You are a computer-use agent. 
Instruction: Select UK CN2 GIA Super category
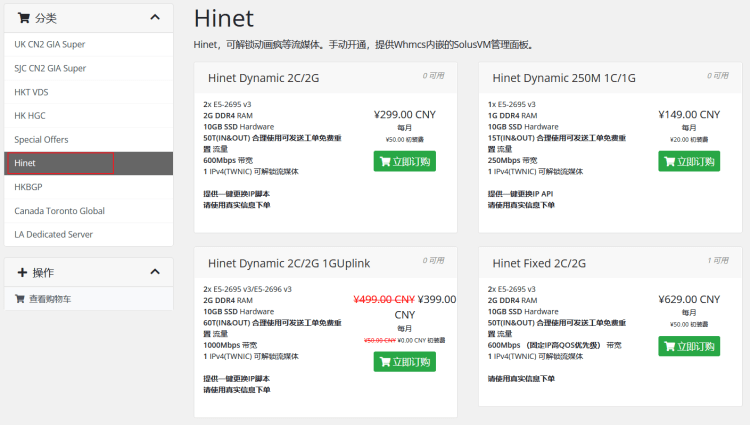[88, 44]
